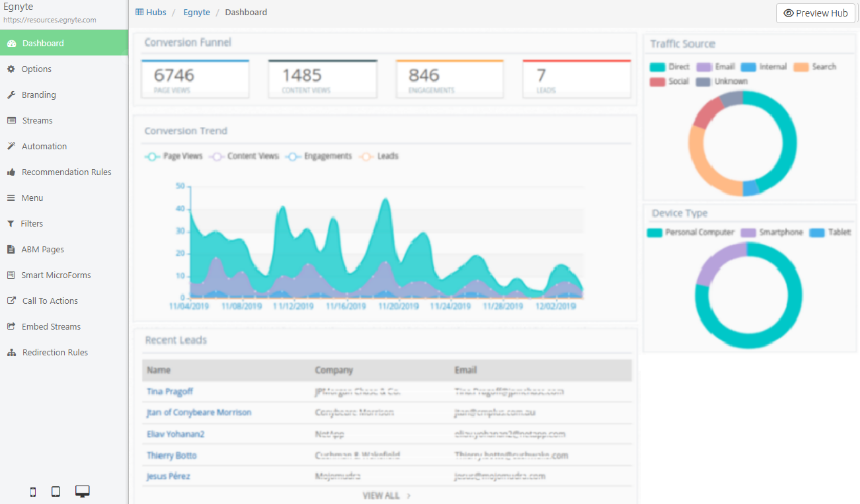Click the Options gear icon
This screenshot has width=860, height=504.
(11, 69)
